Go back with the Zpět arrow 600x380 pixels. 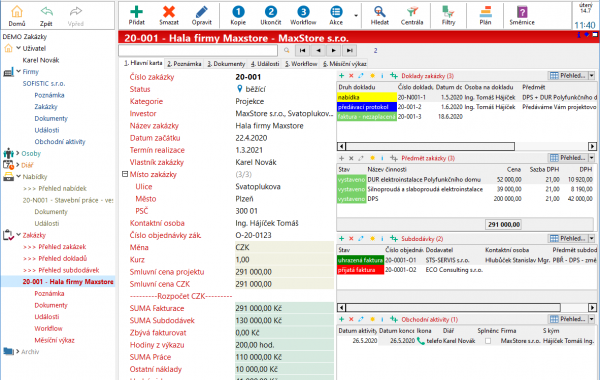click(x=46, y=11)
